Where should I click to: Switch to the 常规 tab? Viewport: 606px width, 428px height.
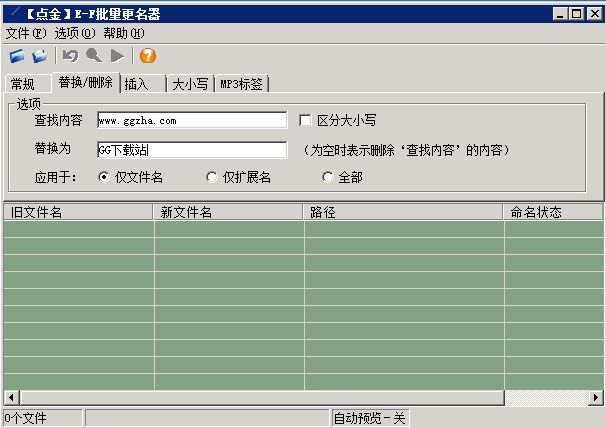click(x=27, y=84)
